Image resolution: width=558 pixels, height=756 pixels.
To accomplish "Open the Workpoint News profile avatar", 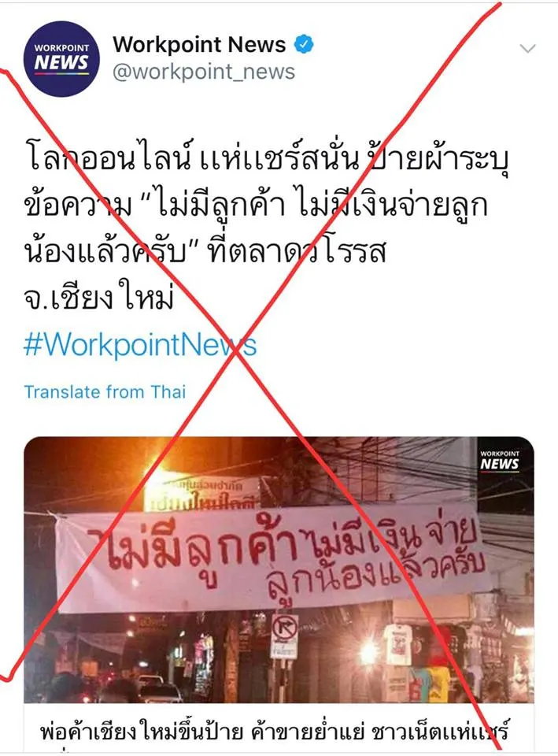I will point(61,59).
